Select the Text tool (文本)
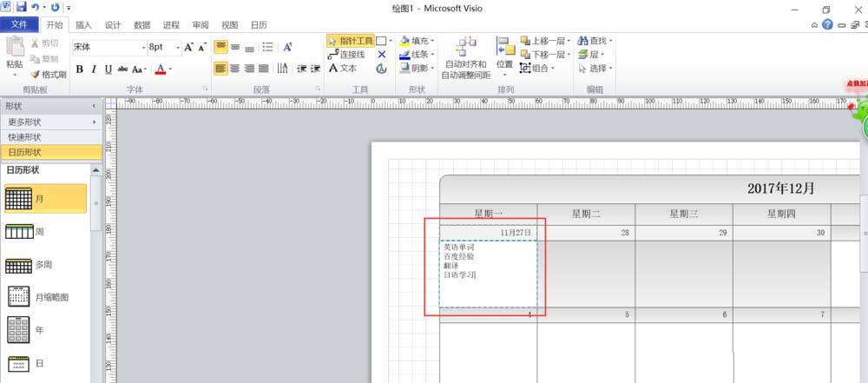Viewport: 868px width, 383px height. 343,68
